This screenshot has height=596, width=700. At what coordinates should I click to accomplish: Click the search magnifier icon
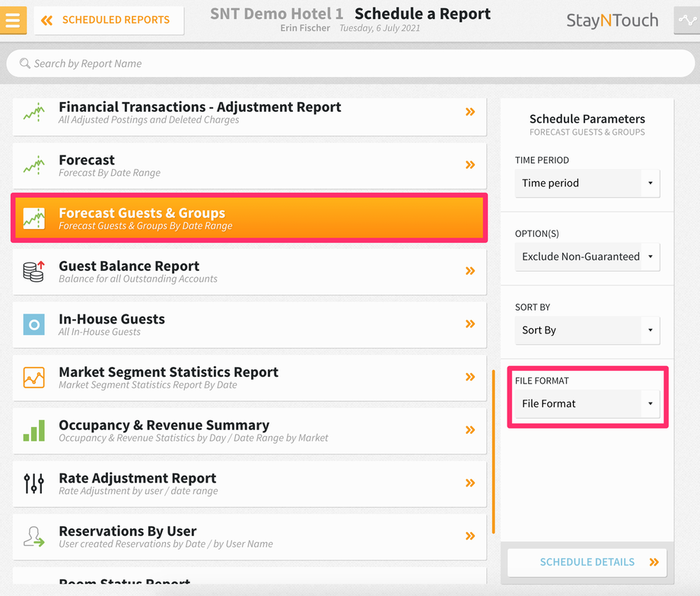[25, 63]
